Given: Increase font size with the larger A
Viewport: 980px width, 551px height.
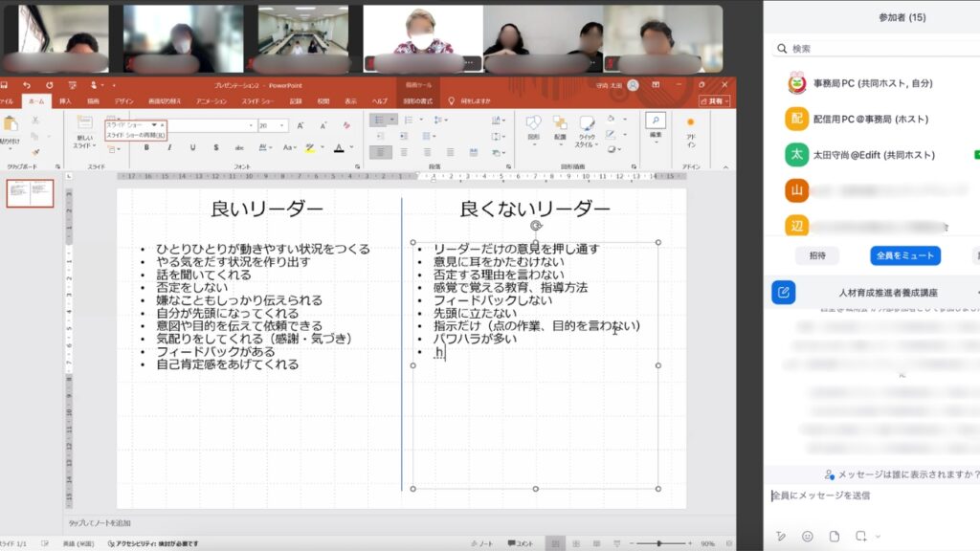Looking at the screenshot, I should (301, 125).
